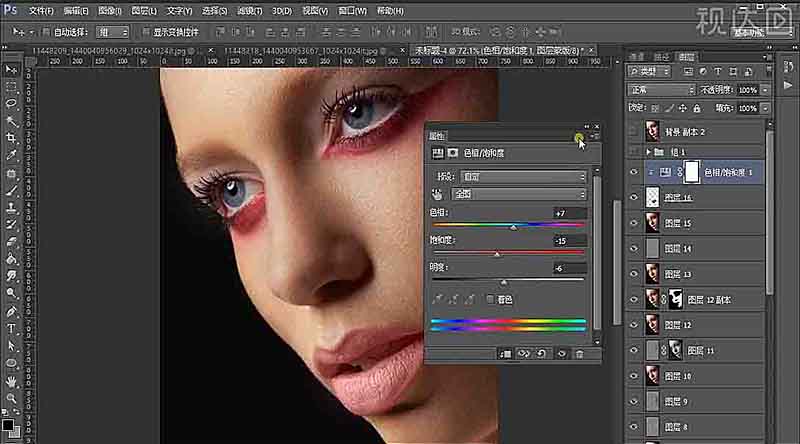Expand the 组 1 group folder
The height and width of the screenshot is (444, 800).
(648, 152)
